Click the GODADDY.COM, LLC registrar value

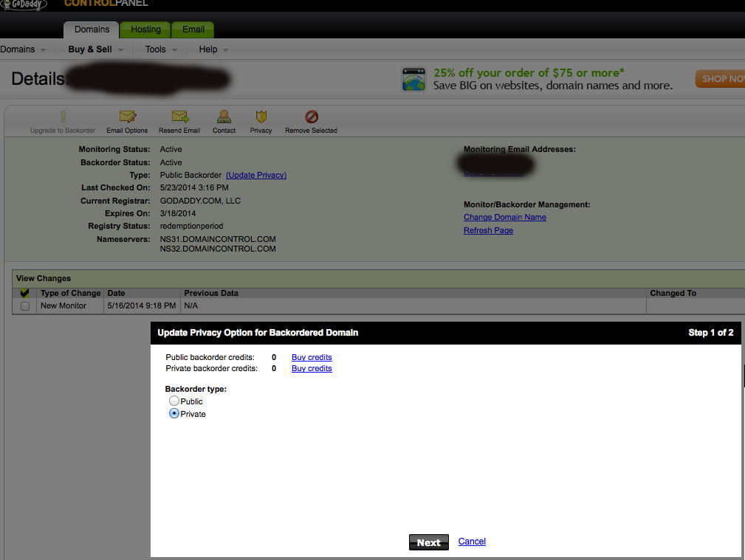coord(200,201)
